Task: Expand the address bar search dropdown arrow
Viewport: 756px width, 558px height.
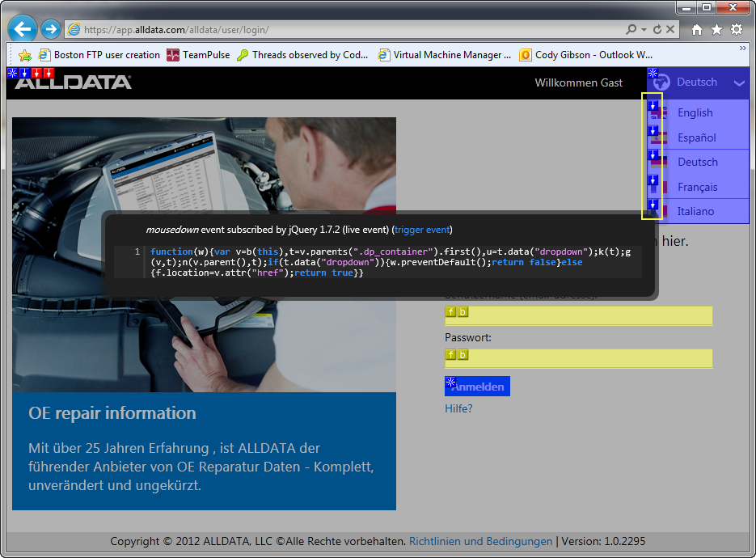Action: pyautogui.click(x=644, y=30)
